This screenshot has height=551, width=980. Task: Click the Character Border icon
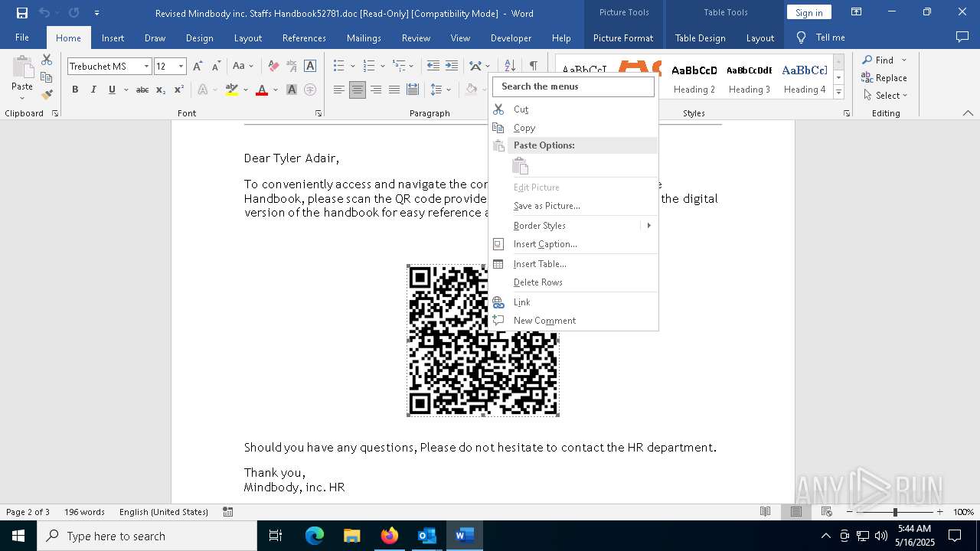click(x=310, y=67)
